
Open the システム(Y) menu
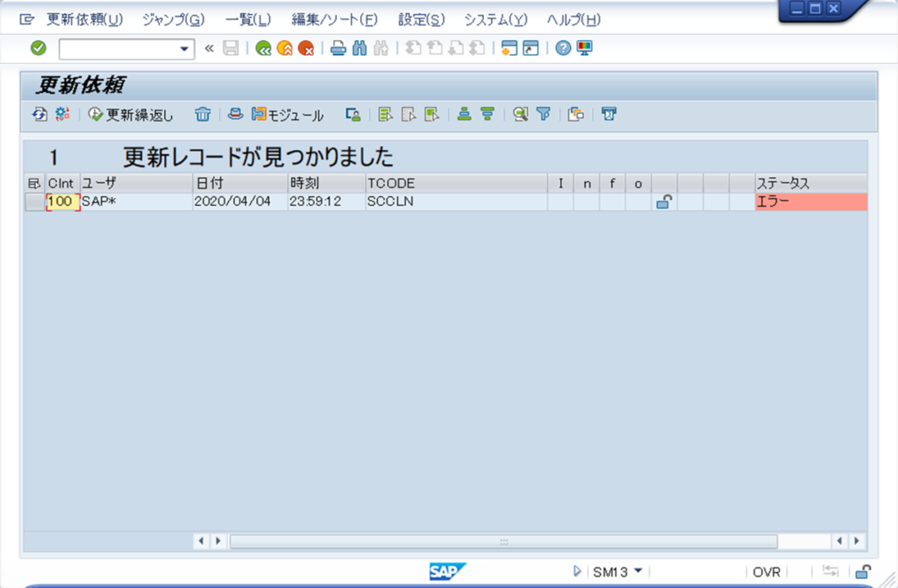tap(495, 19)
